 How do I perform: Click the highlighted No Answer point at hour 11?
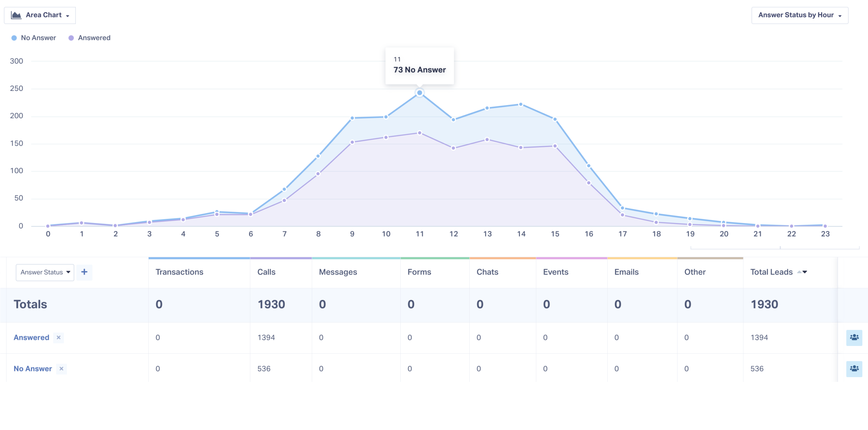click(419, 93)
